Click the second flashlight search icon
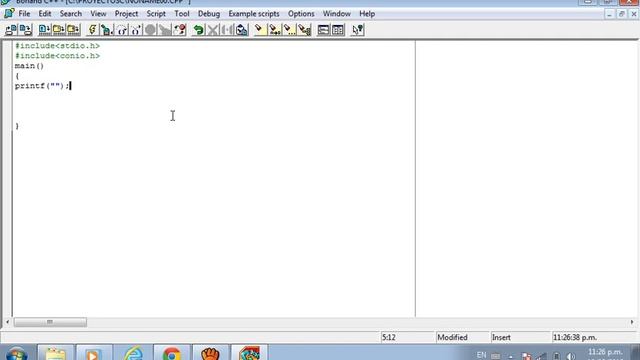This screenshot has height=360, width=640. pos(275,30)
